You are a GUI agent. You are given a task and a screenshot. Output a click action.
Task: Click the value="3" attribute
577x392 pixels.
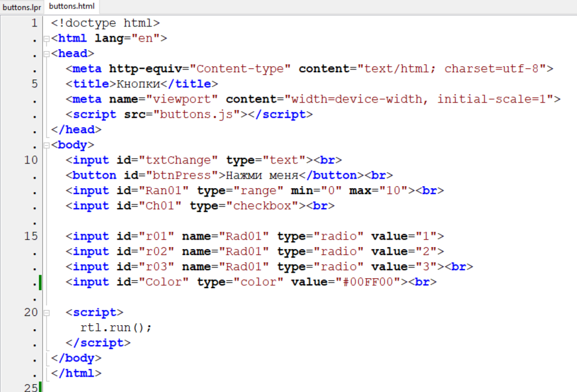click(x=404, y=267)
